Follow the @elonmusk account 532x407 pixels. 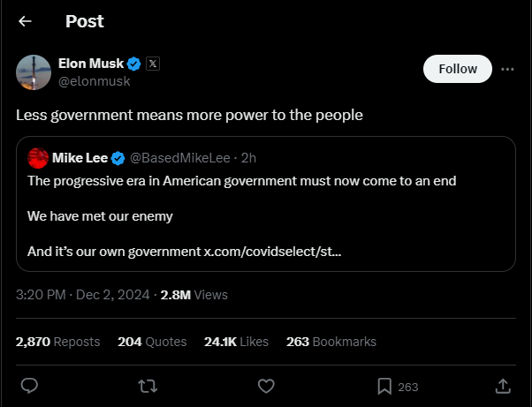coord(458,69)
